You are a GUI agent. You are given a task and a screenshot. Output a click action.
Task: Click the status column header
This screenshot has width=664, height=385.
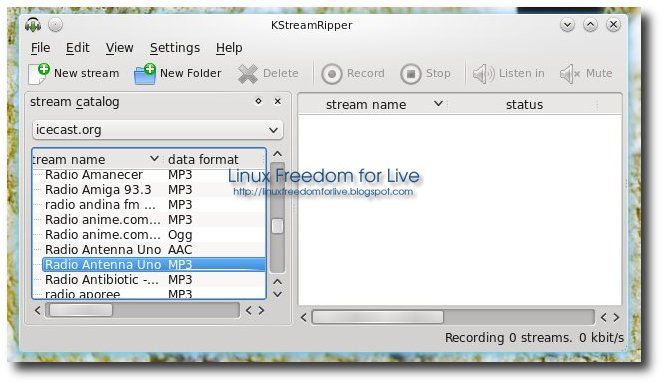(524, 105)
